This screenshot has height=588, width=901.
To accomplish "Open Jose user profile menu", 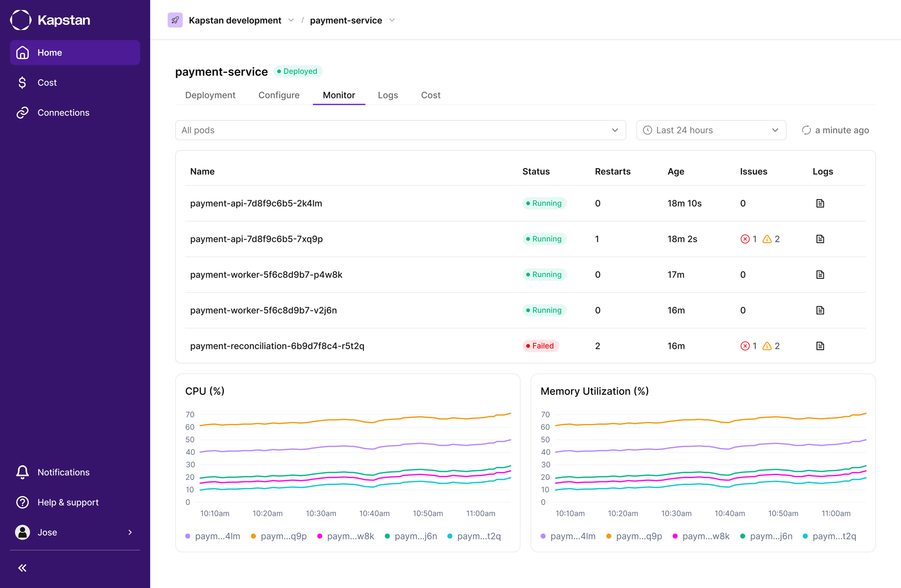I will click(x=75, y=532).
